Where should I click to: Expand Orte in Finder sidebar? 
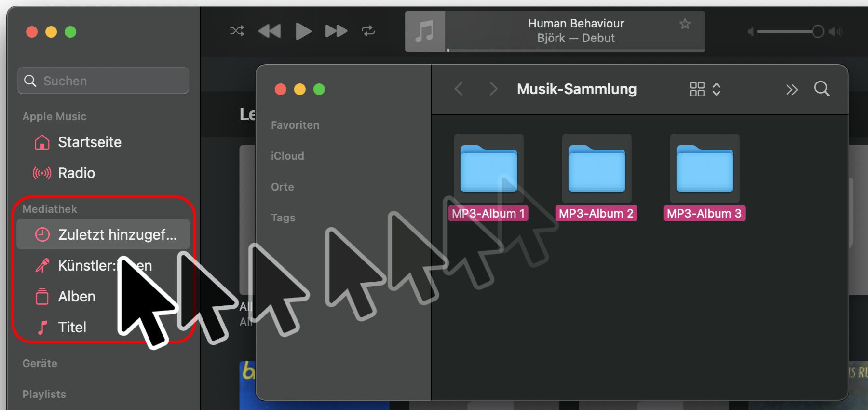pos(282,187)
